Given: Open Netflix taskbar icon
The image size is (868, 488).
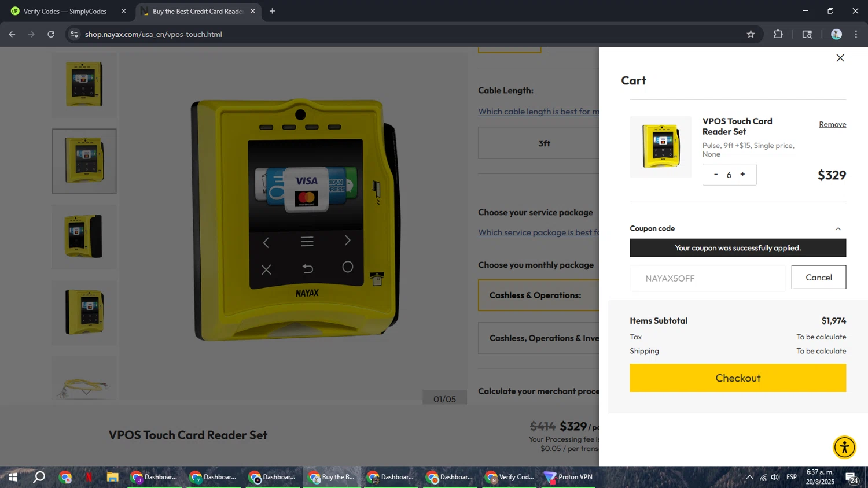Looking at the screenshot, I should [x=89, y=477].
